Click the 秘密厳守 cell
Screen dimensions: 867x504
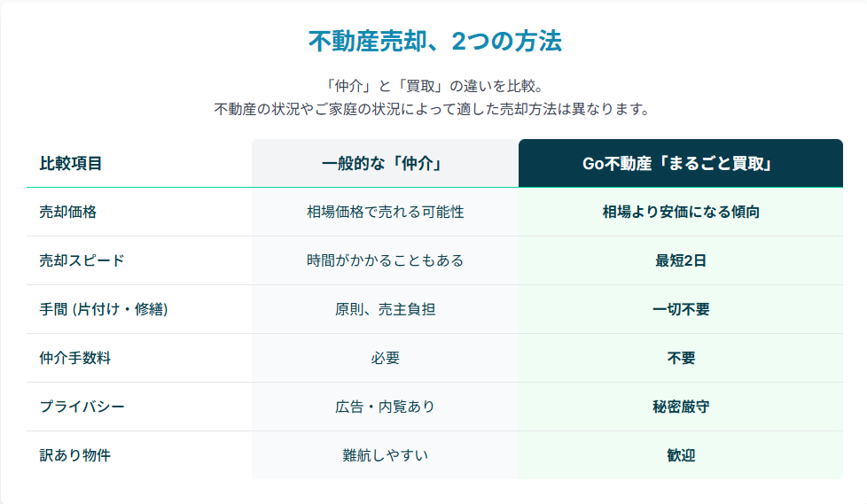[x=680, y=407]
